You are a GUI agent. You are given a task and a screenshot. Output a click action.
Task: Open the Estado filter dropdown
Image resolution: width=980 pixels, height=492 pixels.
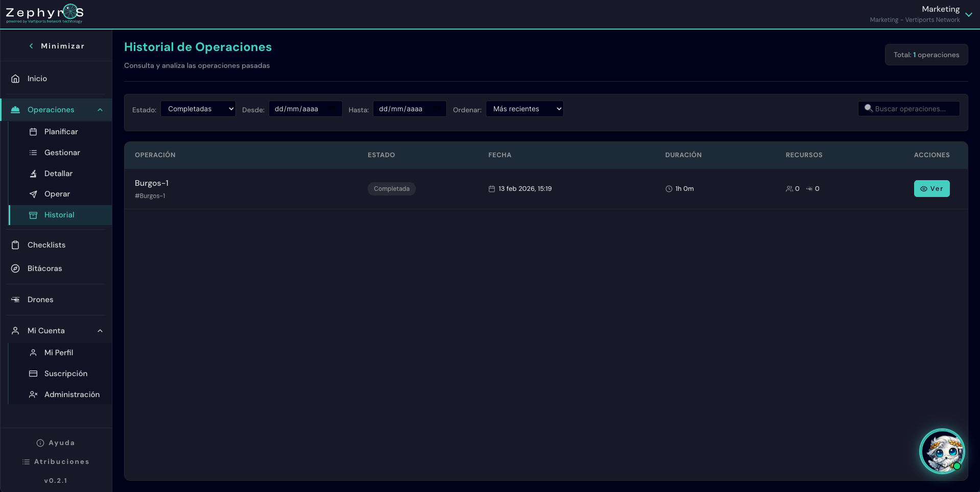click(x=198, y=109)
